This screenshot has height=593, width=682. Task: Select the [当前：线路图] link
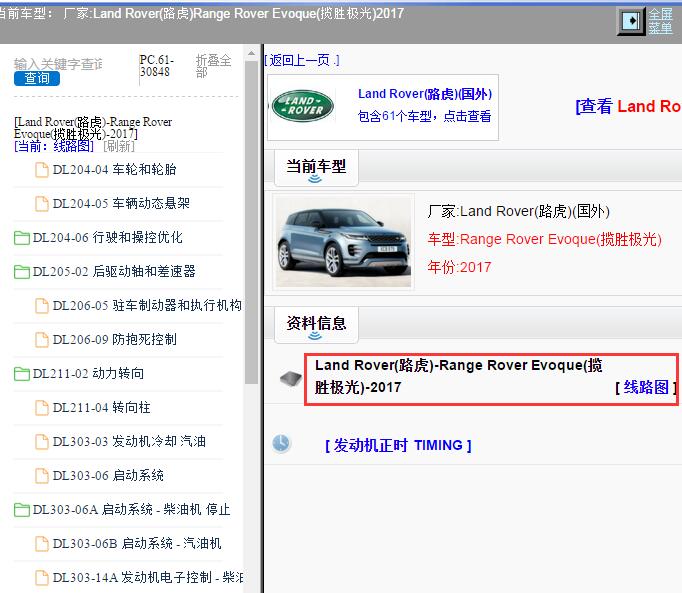[x=54, y=146]
